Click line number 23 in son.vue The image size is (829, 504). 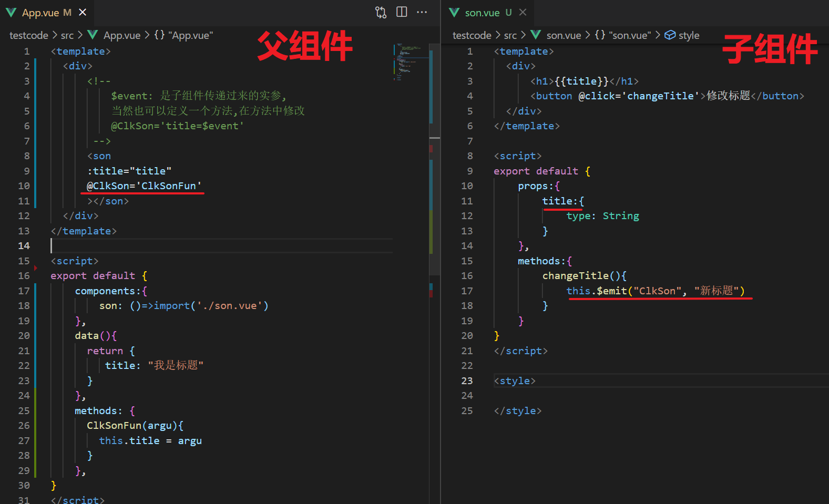coord(467,380)
